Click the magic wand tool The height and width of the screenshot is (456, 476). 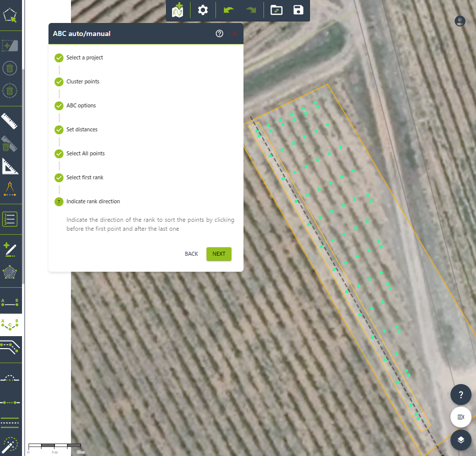click(x=10, y=445)
